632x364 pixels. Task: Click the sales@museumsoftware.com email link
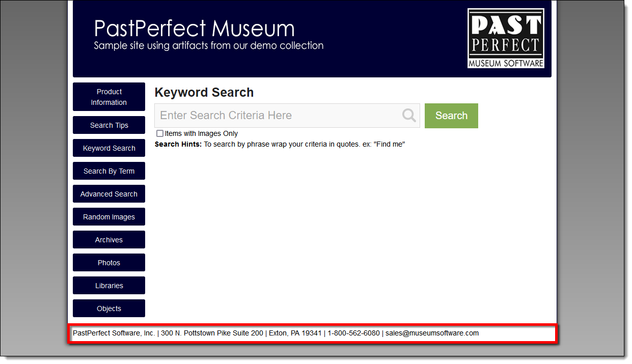tap(431, 333)
